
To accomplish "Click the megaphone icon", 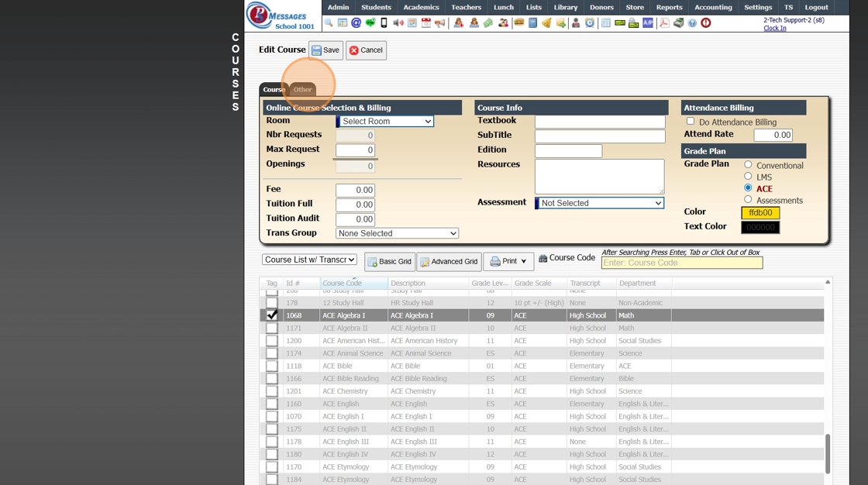I will pyautogui.click(x=439, y=22).
